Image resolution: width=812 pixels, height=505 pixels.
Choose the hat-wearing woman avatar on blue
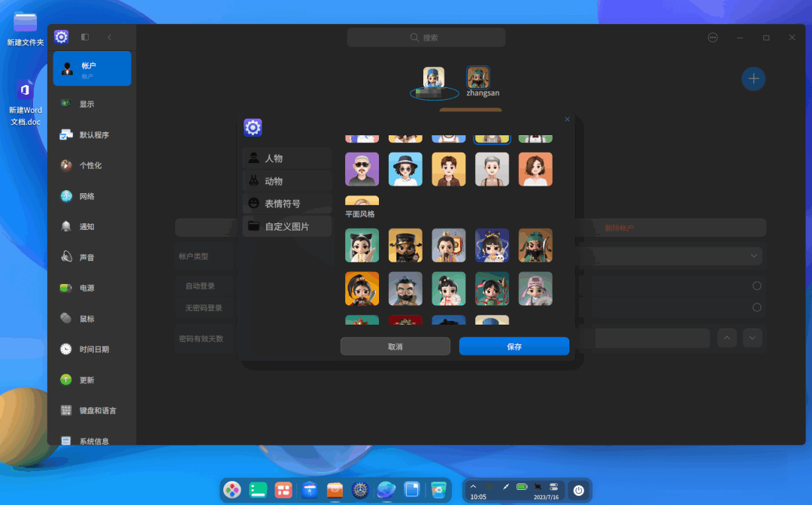click(x=405, y=169)
